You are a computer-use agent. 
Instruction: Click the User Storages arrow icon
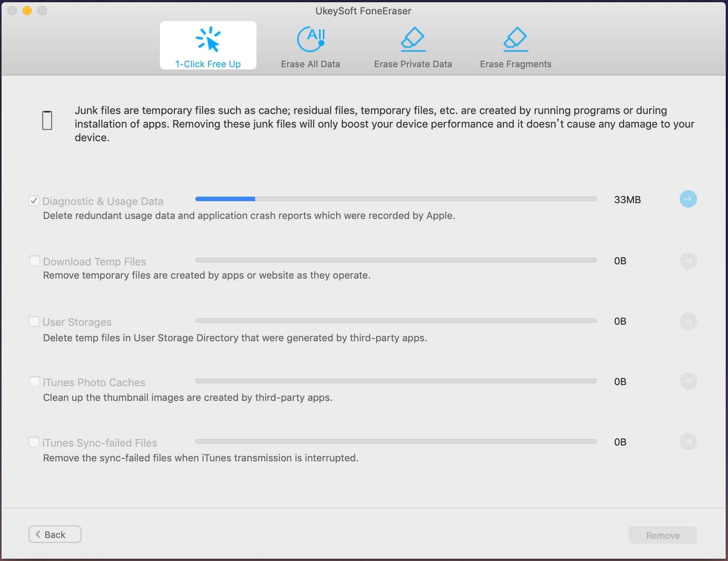point(688,321)
